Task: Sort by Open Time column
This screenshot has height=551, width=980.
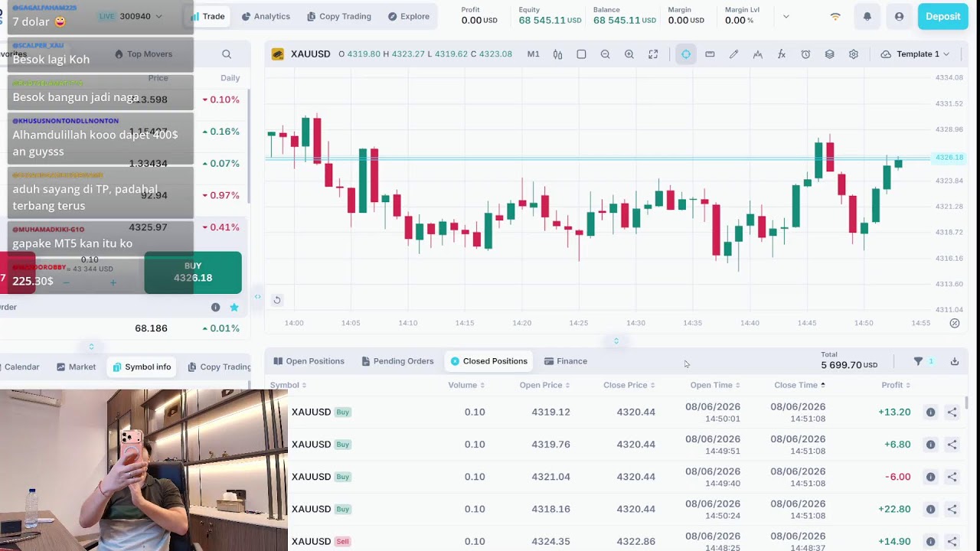Action: click(x=715, y=385)
